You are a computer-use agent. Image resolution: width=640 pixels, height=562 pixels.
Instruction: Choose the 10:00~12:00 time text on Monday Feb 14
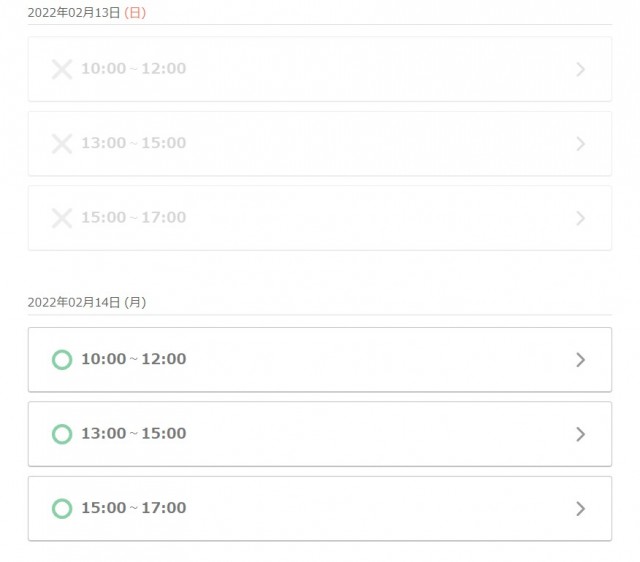click(133, 359)
